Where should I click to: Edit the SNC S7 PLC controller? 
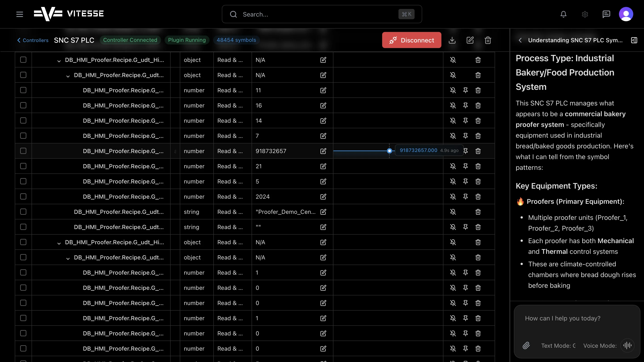(470, 40)
